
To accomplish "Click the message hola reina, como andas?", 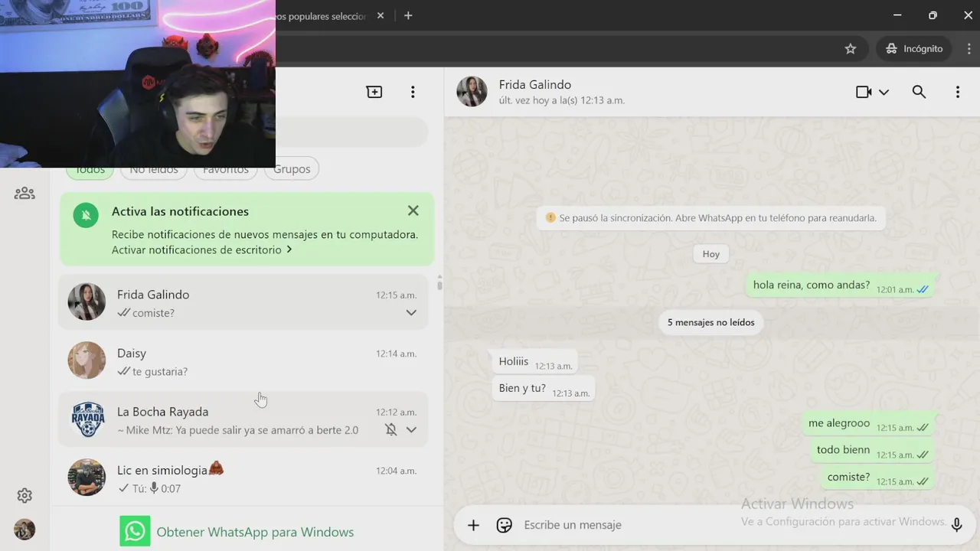I will [x=839, y=285].
